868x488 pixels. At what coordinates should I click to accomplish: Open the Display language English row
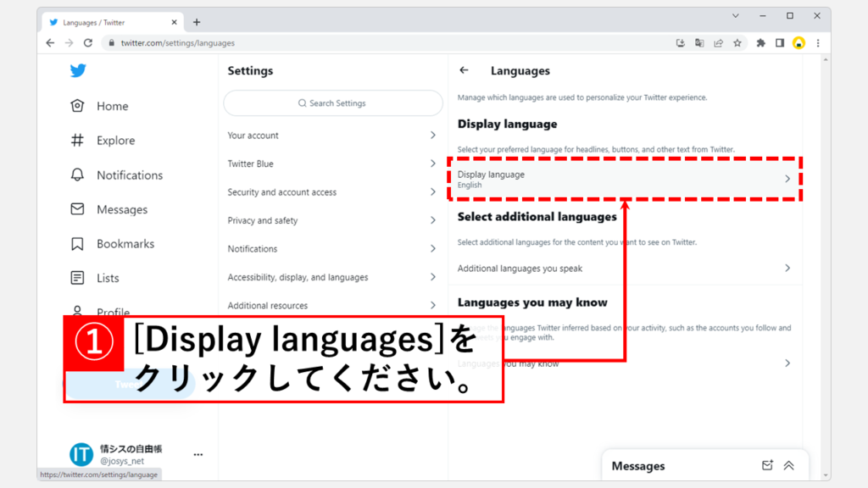[x=624, y=179]
